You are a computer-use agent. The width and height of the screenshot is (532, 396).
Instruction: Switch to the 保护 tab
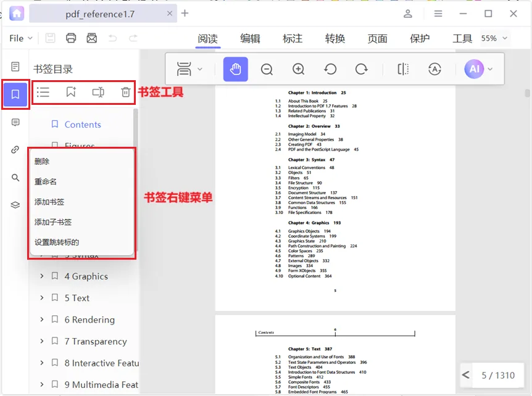[420, 39]
